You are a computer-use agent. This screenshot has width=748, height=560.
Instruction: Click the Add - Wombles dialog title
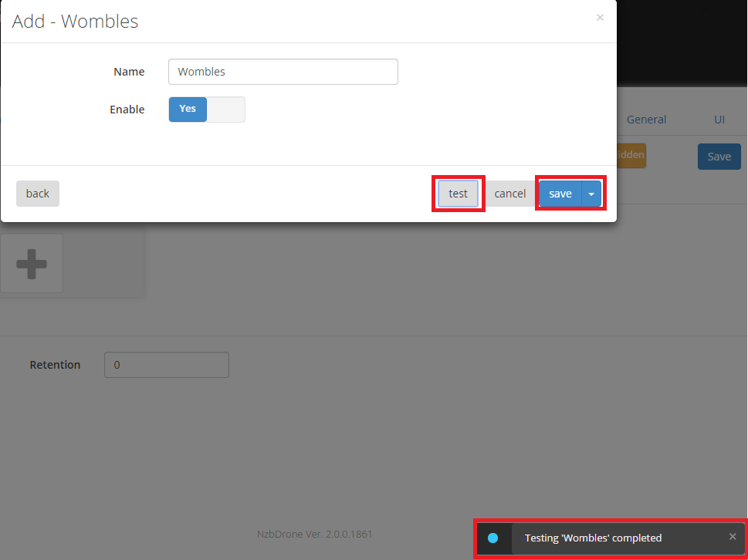click(76, 21)
